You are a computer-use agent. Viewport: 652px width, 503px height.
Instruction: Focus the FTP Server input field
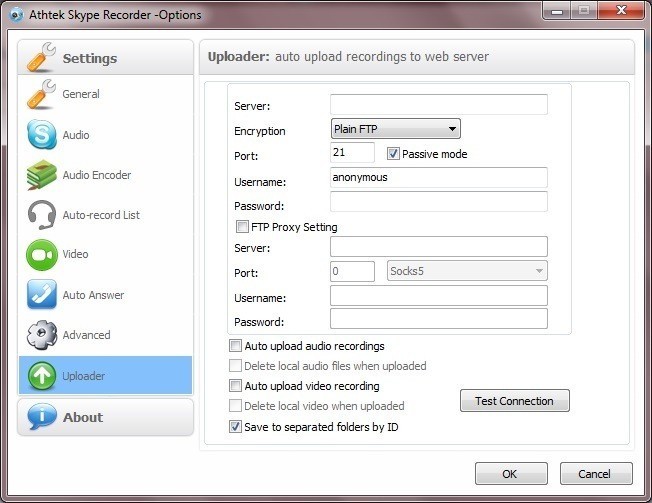[439, 104]
